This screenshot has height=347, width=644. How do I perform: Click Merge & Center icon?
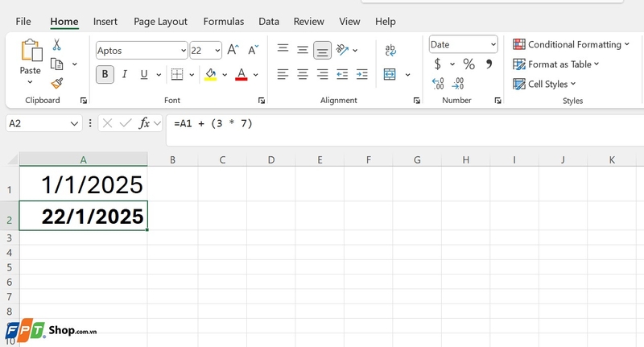click(x=390, y=74)
